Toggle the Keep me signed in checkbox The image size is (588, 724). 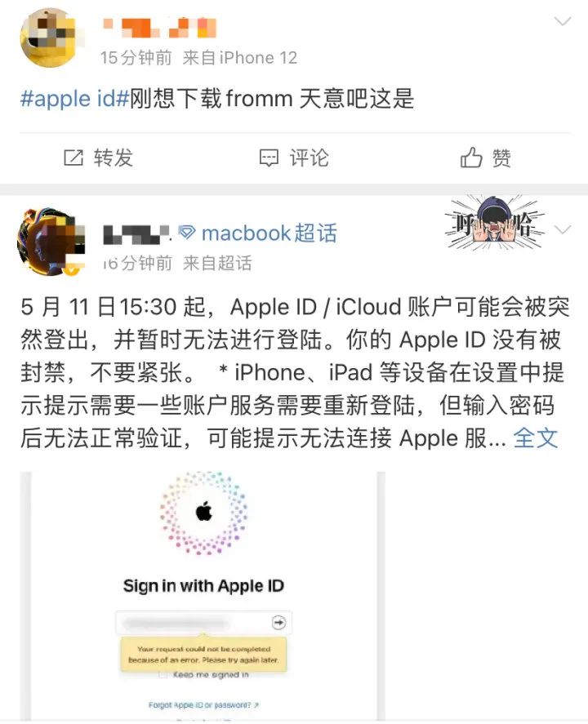click(x=163, y=675)
